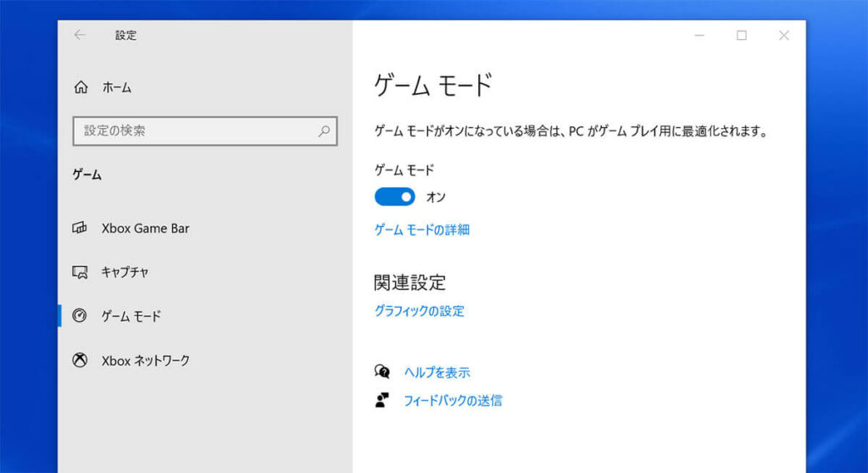868x473 pixels.
Task: Click the large ゲーム モード page title
Action: 433,86
